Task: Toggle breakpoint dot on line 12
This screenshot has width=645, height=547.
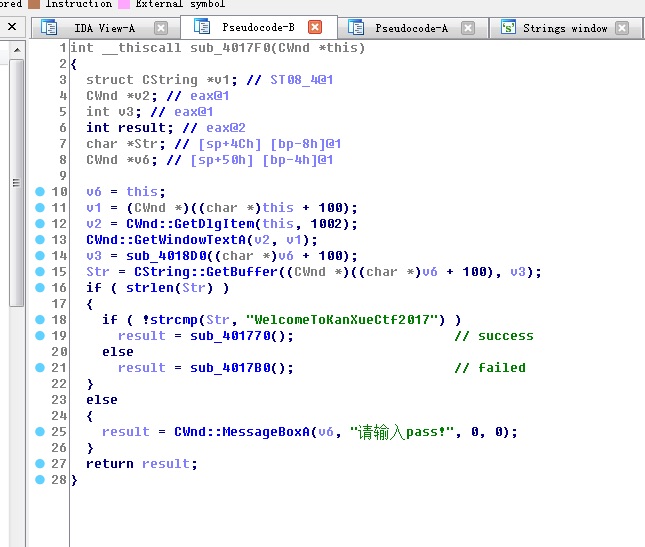Action: (x=40, y=224)
